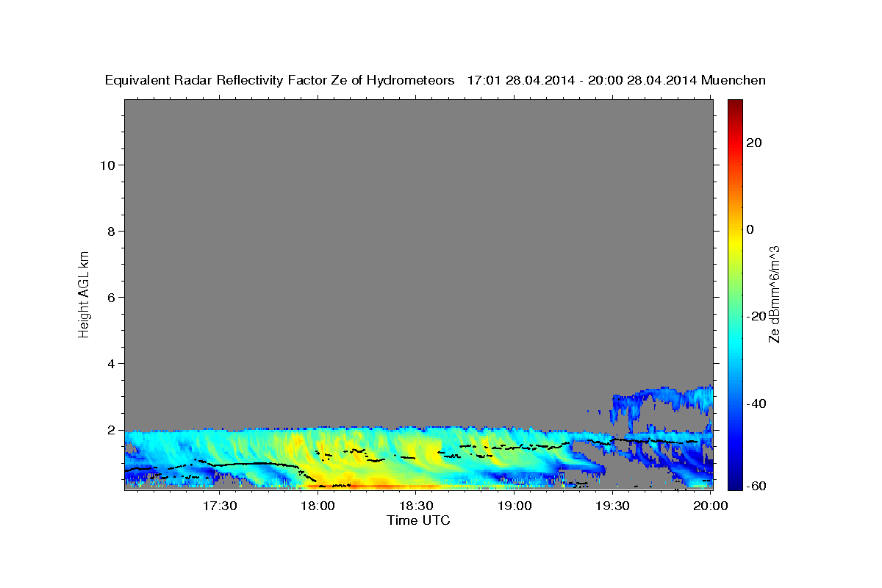Click the 20:00 time tick label
This screenshot has height=588, width=882.
point(711,506)
